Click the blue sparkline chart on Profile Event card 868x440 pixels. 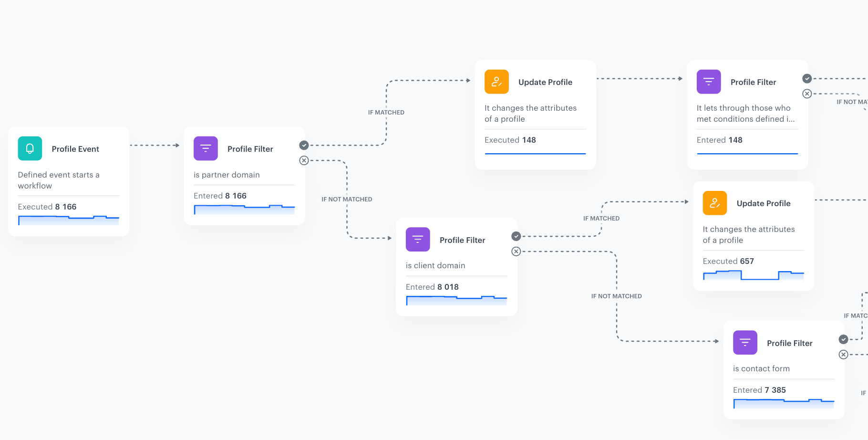(x=69, y=220)
